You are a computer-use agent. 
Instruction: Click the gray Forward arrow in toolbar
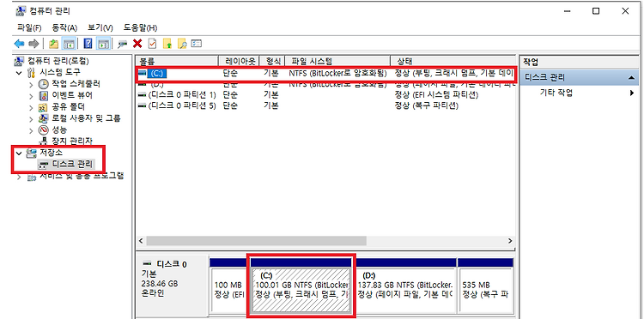33,44
